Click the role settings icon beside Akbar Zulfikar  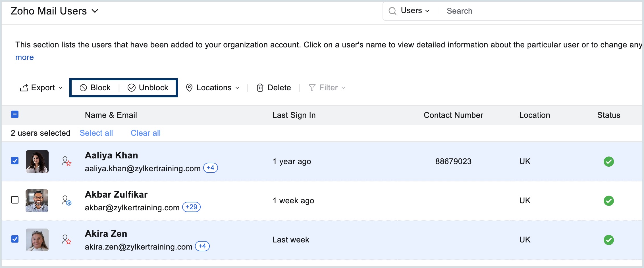point(66,200)
